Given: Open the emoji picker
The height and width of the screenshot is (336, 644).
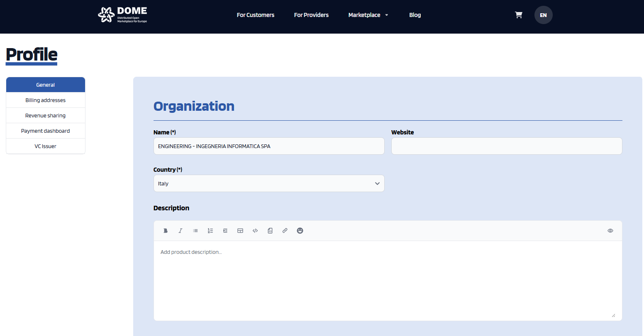Looking at the screenshot, I should (300, 231).
